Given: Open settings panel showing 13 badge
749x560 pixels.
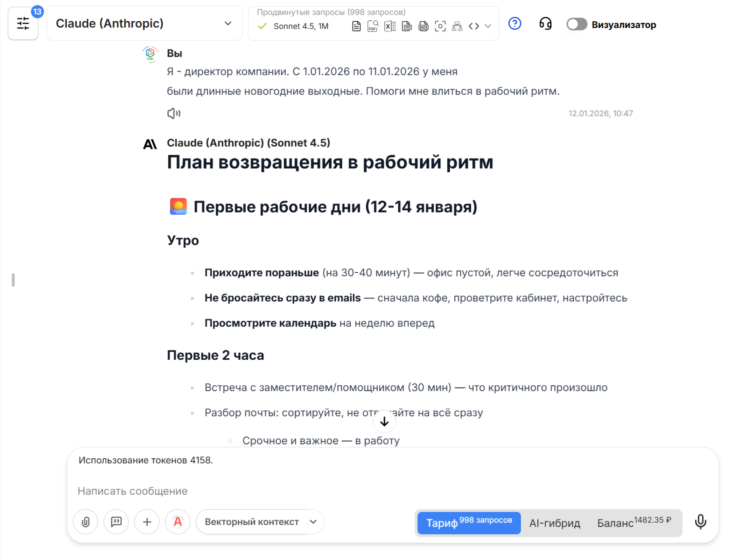Looking at the screenshot, I should (23, 23).
